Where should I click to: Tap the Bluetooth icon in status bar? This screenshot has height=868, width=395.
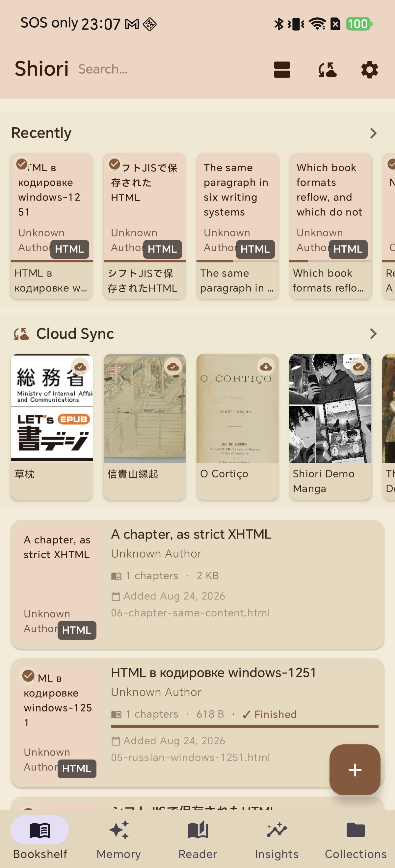pyautogui.click(x=278, y=24)
